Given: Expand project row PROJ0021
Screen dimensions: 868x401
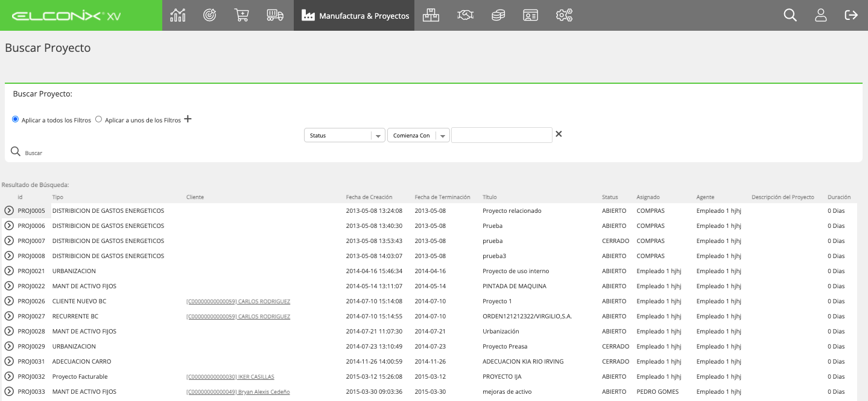Looking at the screenshot, I should pos(9,271).
